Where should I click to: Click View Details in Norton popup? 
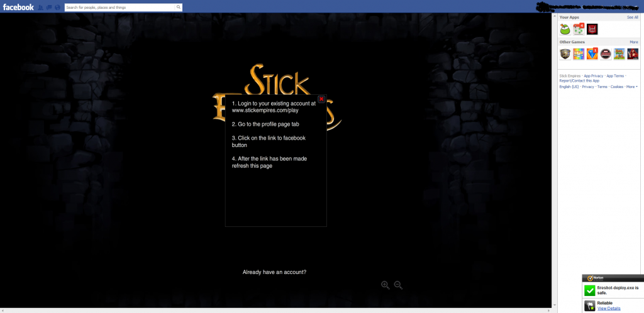609,309
